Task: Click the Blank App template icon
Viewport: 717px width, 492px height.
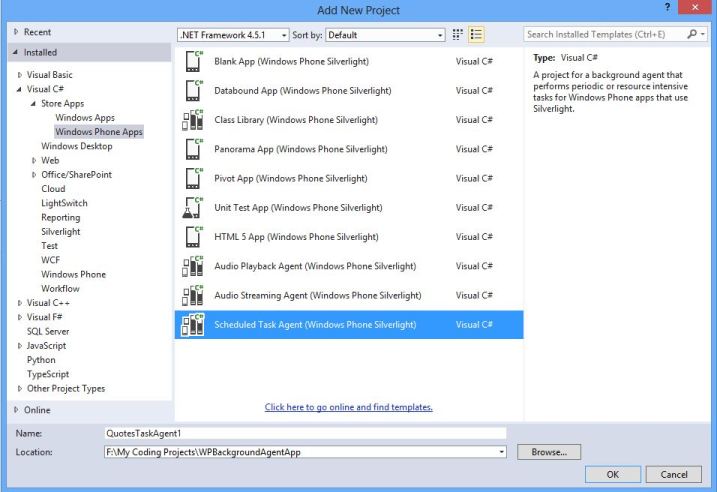Action: (193, 61)
